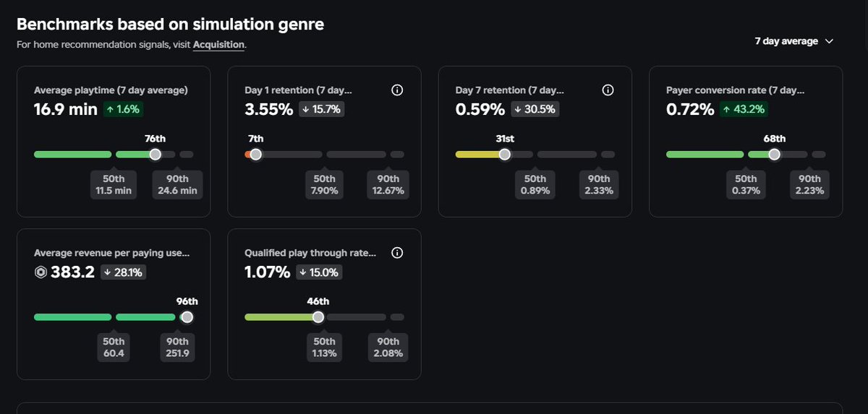Viewport: 868px width, 414px height.
Task: Click the 31st percentile marker on Day 7 retention
Action: point(504,154)
